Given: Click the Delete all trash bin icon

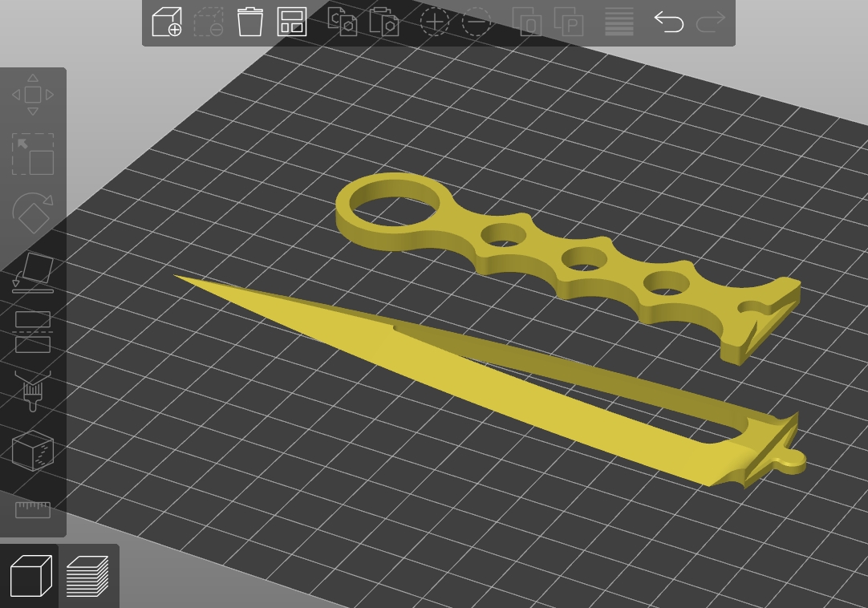Looking at the screenshot, I should (x=249, y=22).
